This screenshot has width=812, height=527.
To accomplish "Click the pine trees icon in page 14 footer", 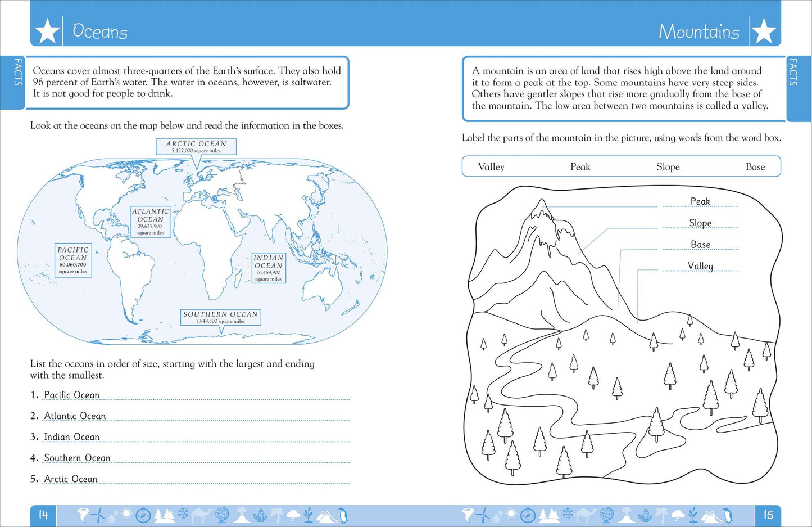I will pos(165,516).
